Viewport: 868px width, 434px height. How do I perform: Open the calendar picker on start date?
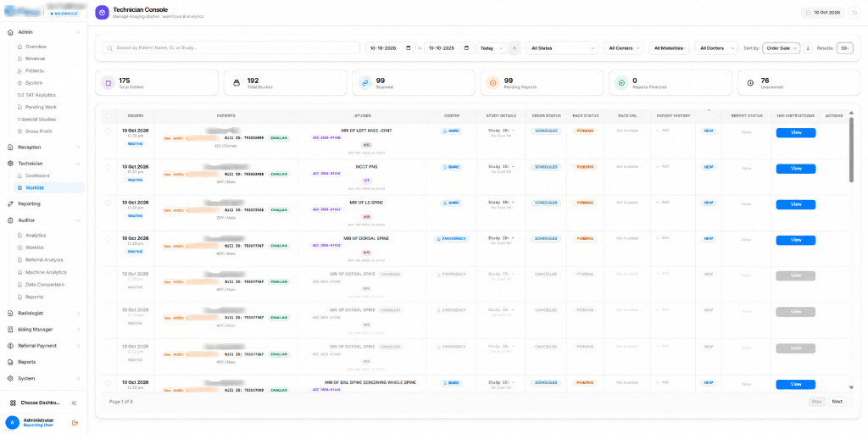408,48
